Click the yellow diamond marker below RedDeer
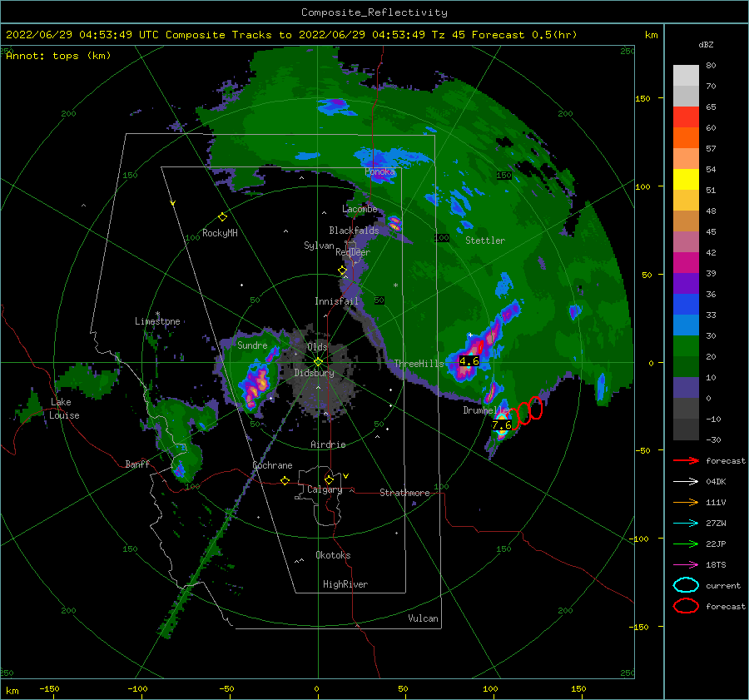The width and height of the screenshot is (749, 700). tap(342, 271)
